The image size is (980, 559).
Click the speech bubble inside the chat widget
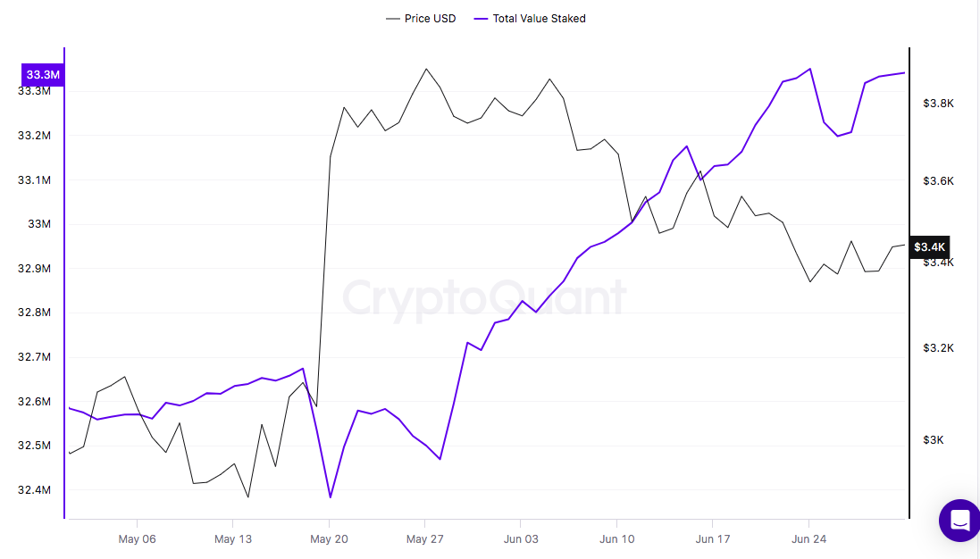click(959, 520)
